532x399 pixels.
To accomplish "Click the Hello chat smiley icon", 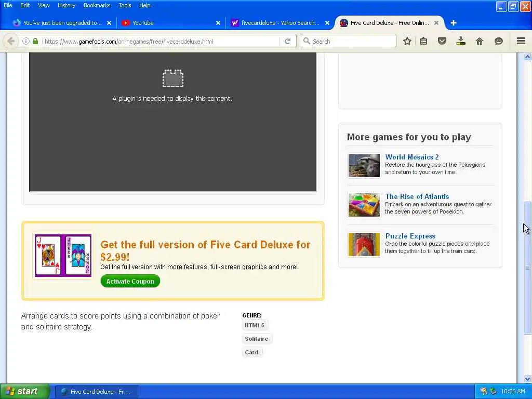I will (x=498, y=41).
